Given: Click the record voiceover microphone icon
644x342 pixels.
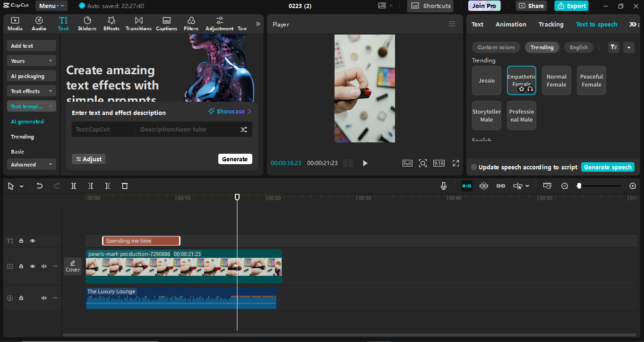Looking at the screenshot, I should 443,186.
